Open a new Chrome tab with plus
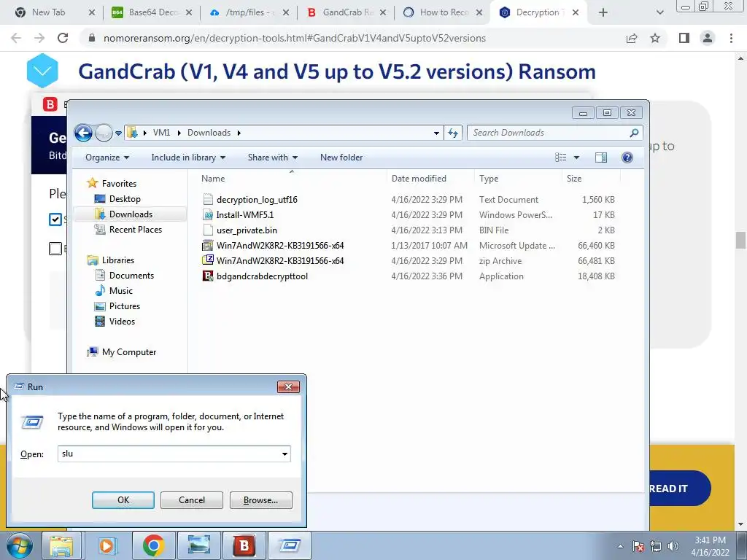This screenshot has height=560, width=747. (x=603, y=12)
